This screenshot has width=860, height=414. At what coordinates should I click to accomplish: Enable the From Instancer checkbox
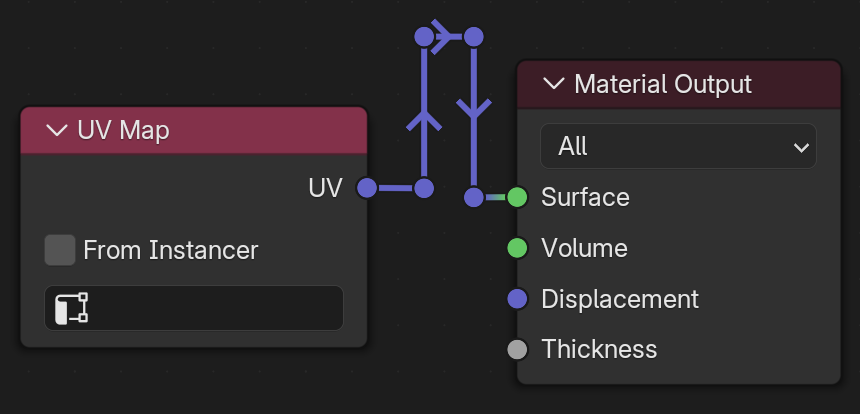pos(60,250)
